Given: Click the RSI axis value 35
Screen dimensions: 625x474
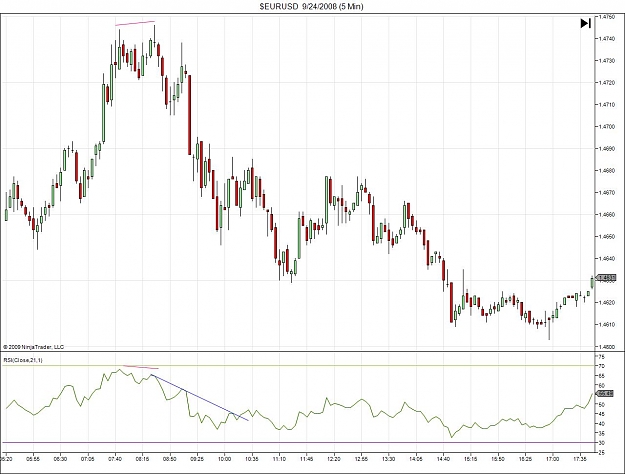Looking at the screenshot, I should pyautogui.click(x=602, y=433).
